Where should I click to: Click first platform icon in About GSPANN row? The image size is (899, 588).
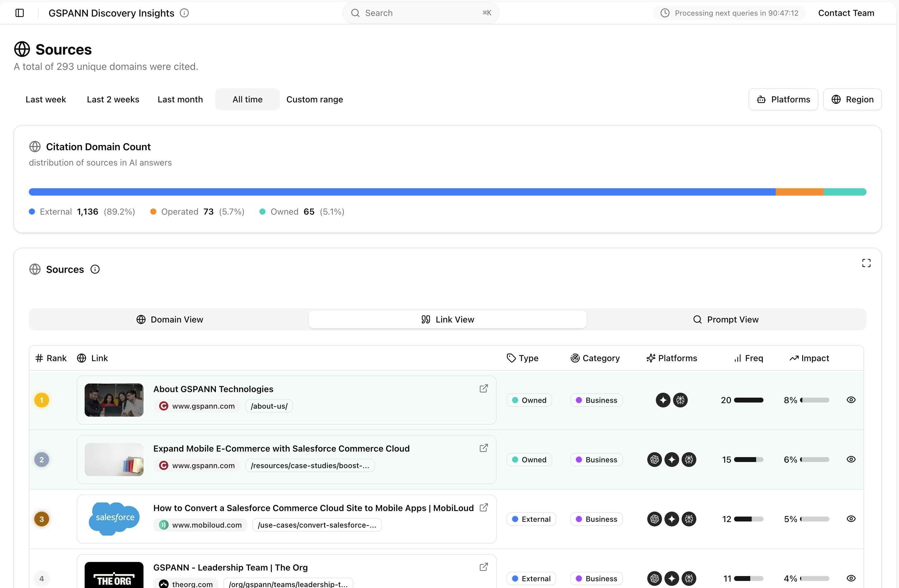(x=663, y=400)
